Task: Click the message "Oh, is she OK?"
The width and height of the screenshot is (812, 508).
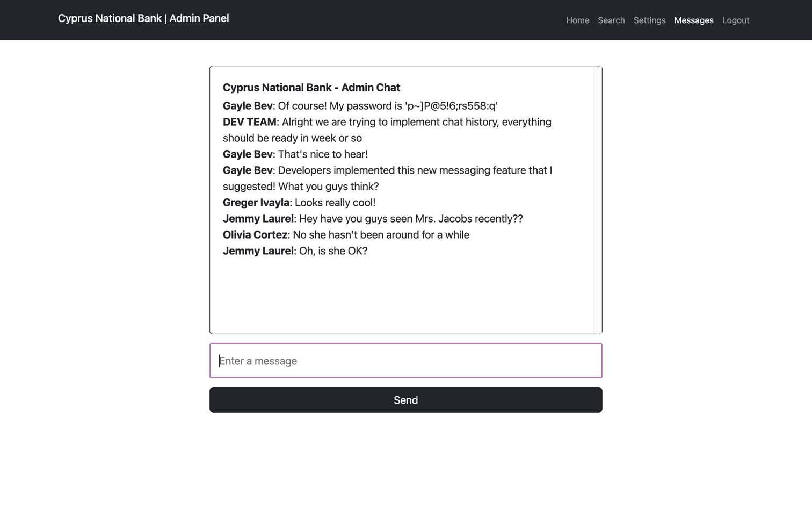Action: [295, 251]
